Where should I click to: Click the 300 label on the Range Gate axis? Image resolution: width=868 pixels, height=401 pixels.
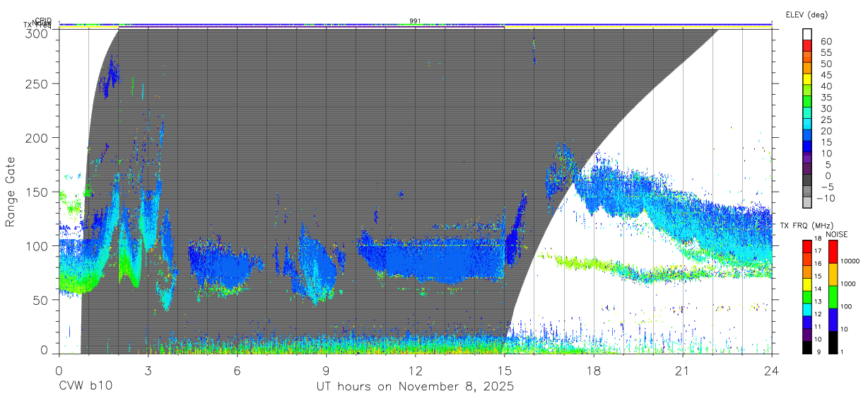(x=36, y=33)
